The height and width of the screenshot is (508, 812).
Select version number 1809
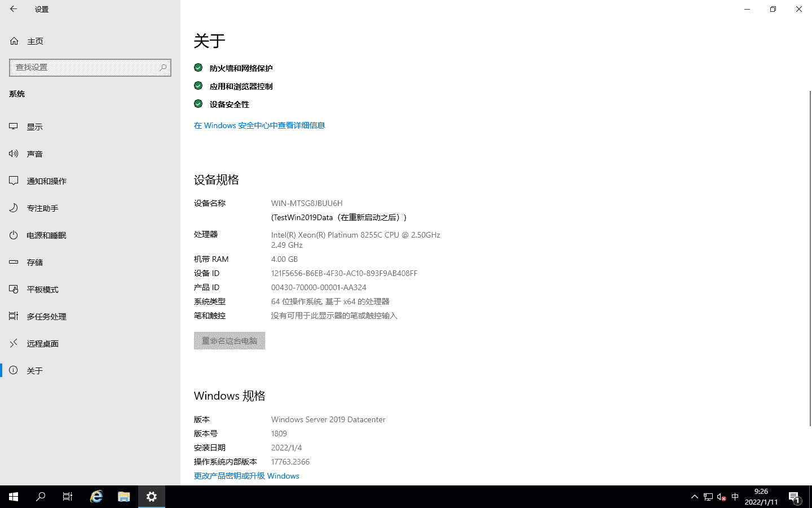[279, 433]
